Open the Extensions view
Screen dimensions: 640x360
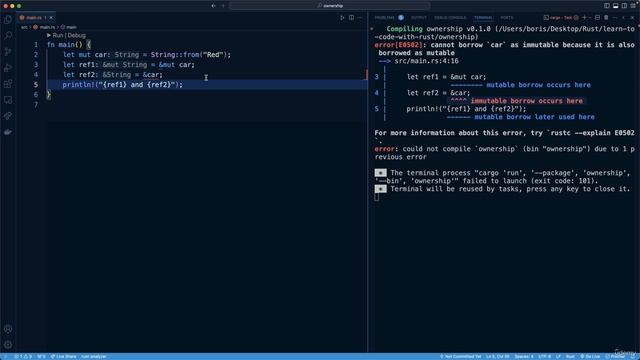(x=8, y=84)
